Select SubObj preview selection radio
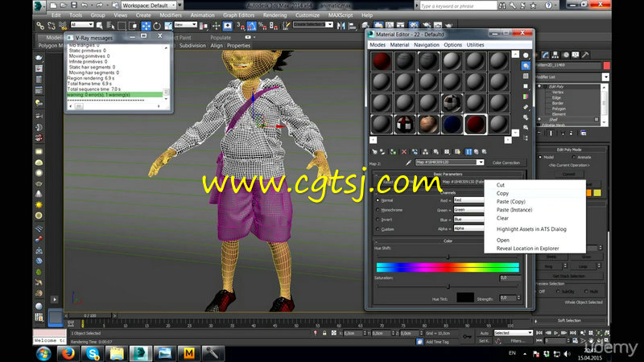644x362 pixels. 558,291
